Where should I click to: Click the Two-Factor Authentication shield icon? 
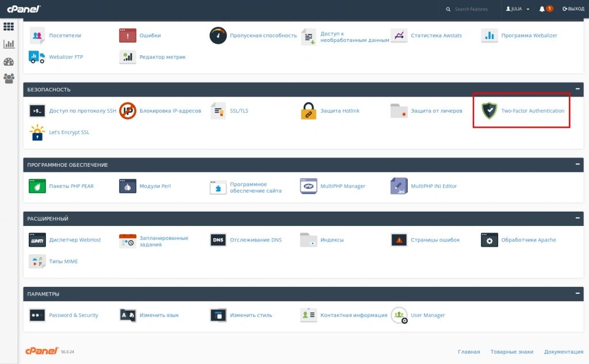pyautogui.click(x=489, y=111)
